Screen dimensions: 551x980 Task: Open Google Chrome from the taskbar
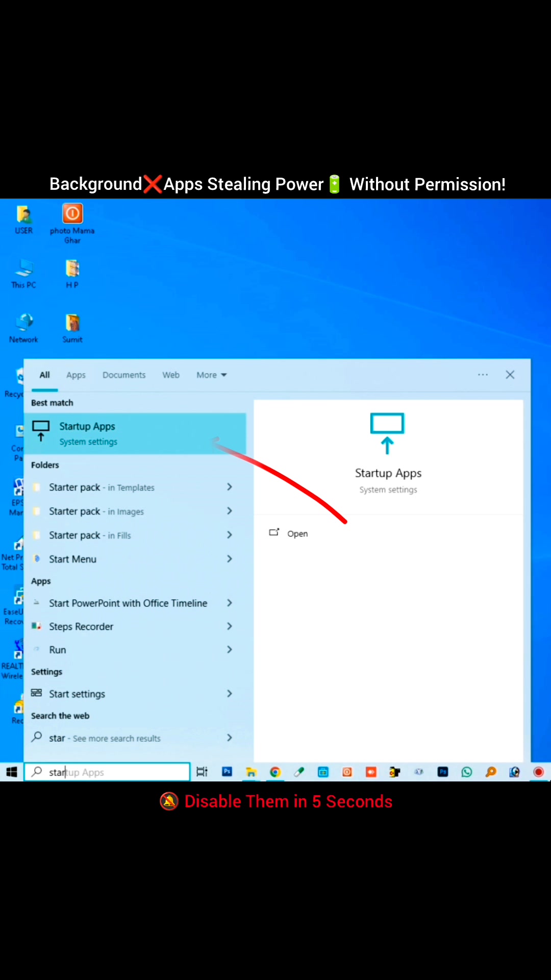coord(275,772)
